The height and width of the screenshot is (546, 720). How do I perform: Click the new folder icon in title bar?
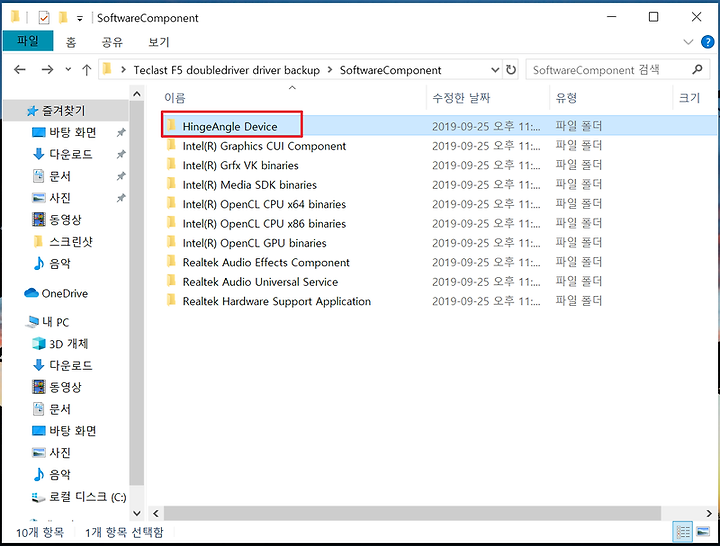63,18
